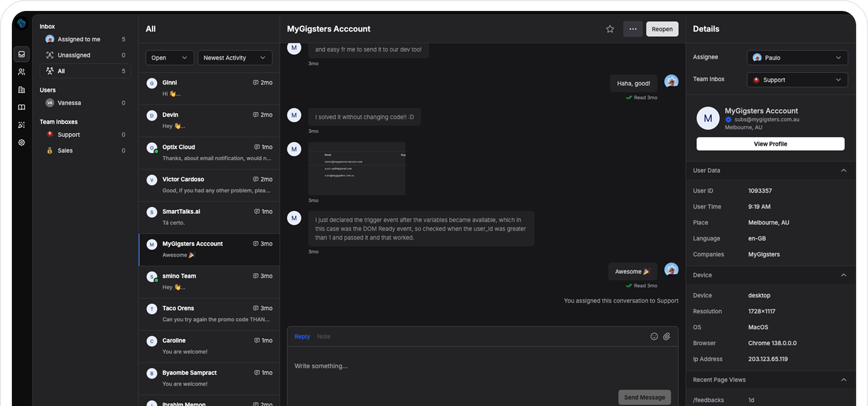
Task: Open the emoji picker in reply box
Action: coord(654,336)
